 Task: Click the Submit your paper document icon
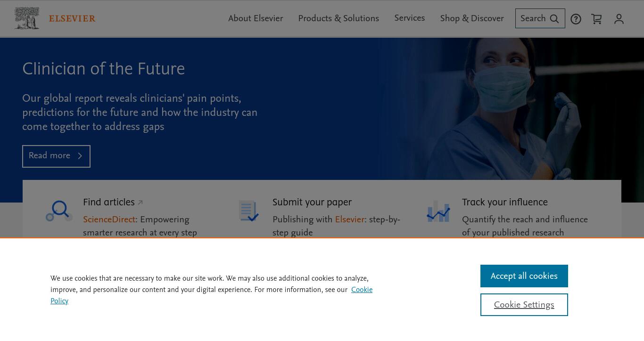(248, 211)
